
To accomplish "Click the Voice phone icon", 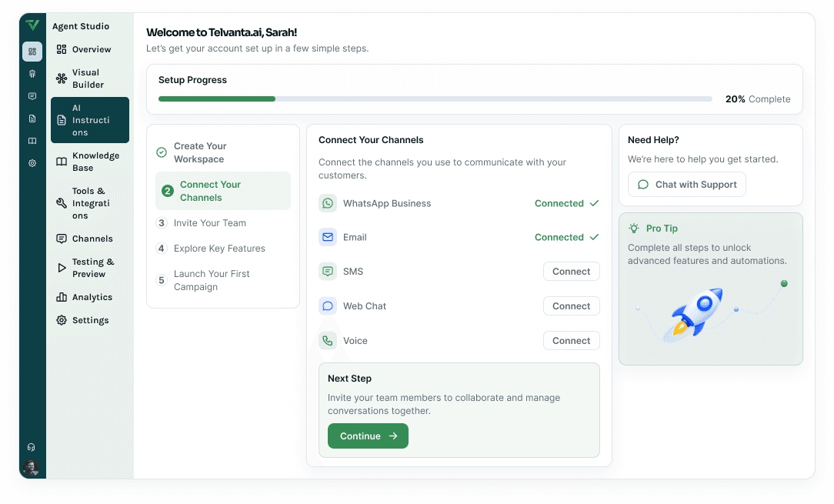I will (328, 341).
